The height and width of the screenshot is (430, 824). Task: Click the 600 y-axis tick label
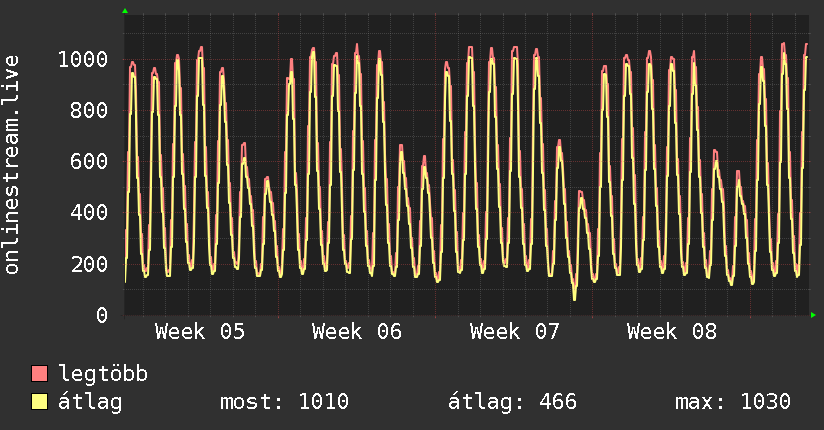(x=88, y=162)
